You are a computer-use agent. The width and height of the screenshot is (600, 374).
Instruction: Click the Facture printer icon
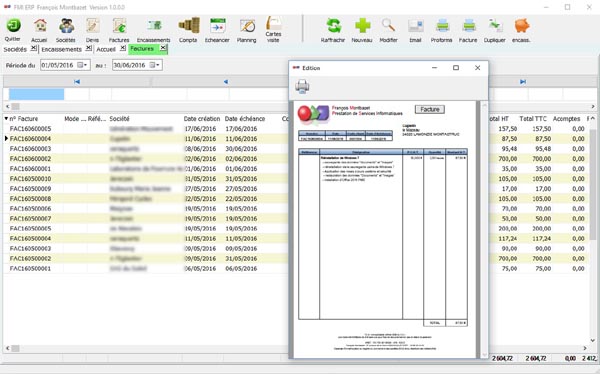click(468, 26)
